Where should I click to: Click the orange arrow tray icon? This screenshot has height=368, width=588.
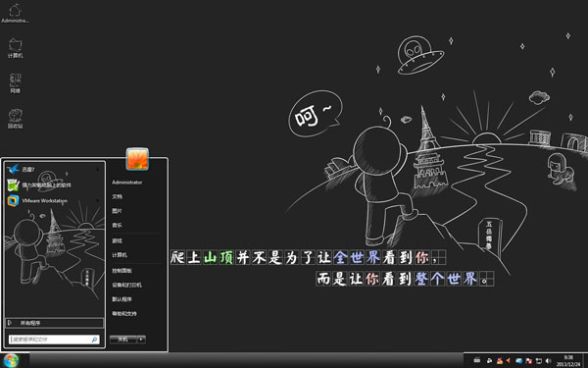(509, 361)
